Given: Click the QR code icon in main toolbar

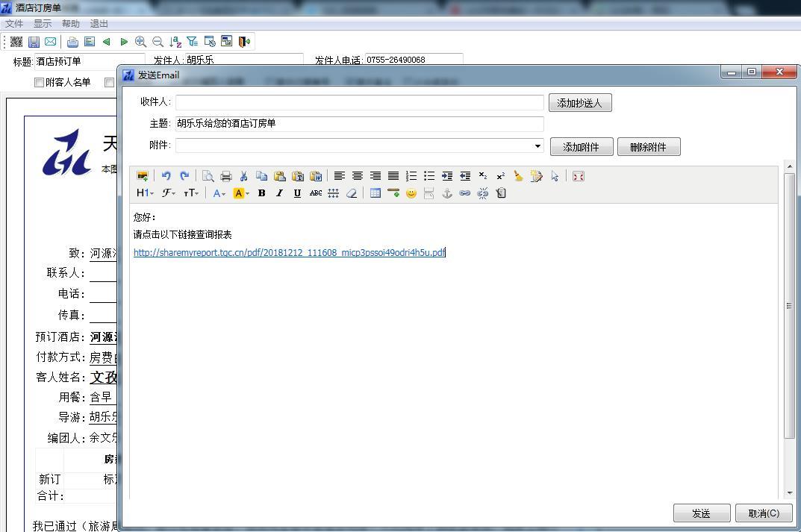Looking at the screenshot, I should coord(16,42).
